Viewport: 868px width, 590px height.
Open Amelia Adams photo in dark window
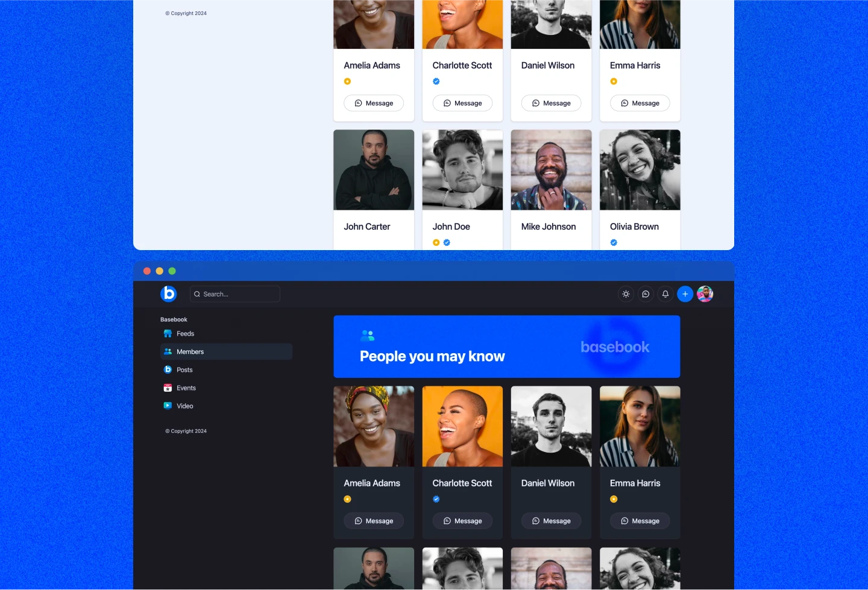[x=374, y=427]
